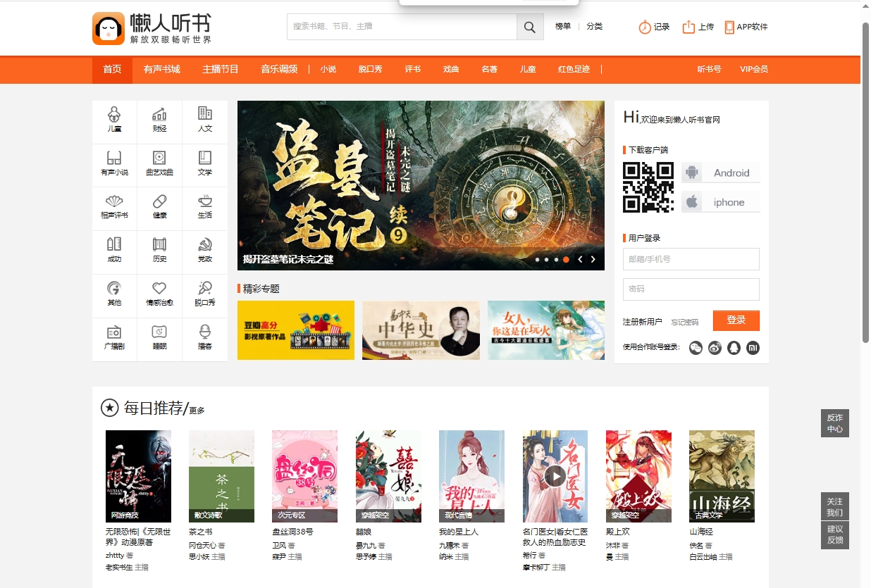Select the active orange carousel dot

566,260
